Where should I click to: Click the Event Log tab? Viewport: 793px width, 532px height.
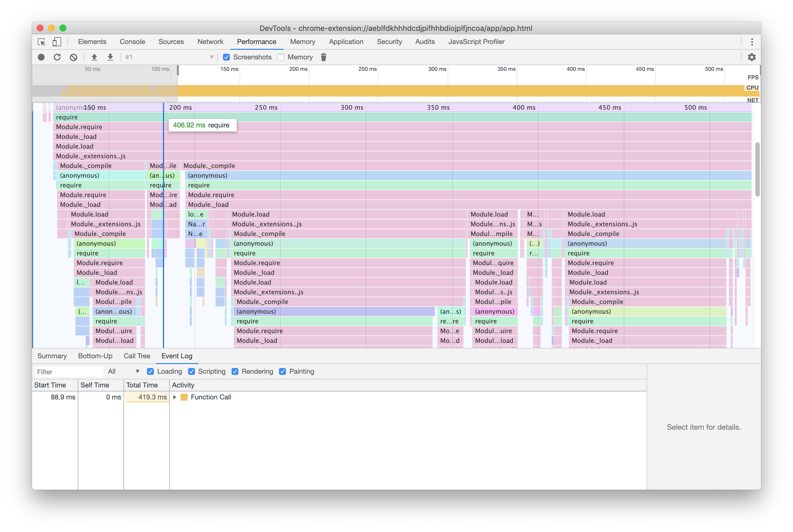tap(178, 356)
